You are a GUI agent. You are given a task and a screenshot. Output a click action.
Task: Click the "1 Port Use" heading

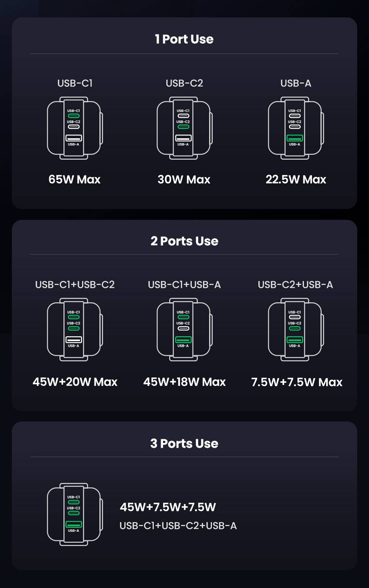184,39
